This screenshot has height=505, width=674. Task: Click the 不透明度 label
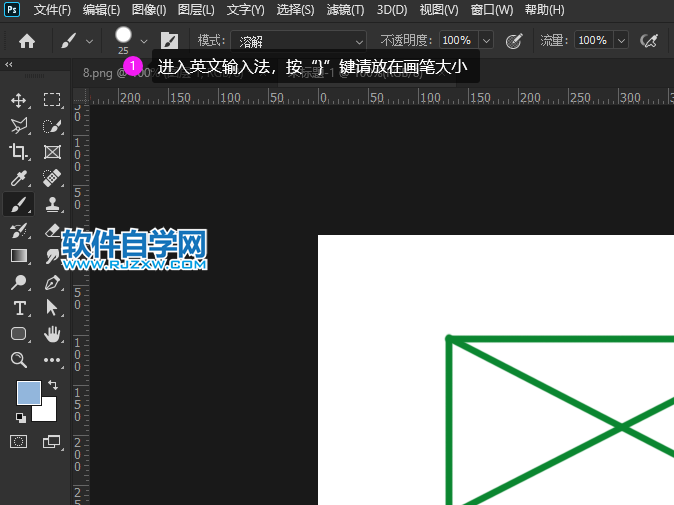coord(406,41)
